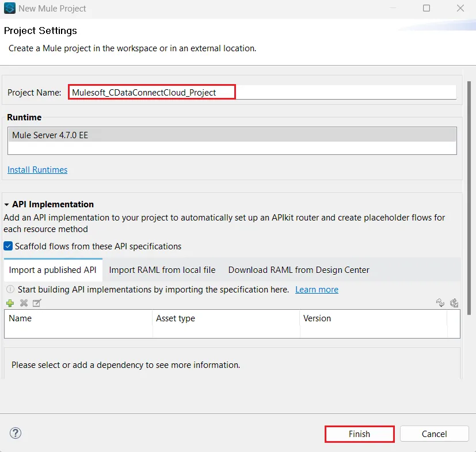Follow the Learn more link
The image size is (476, 452).
pyautogui.click(x=316, y=290)
